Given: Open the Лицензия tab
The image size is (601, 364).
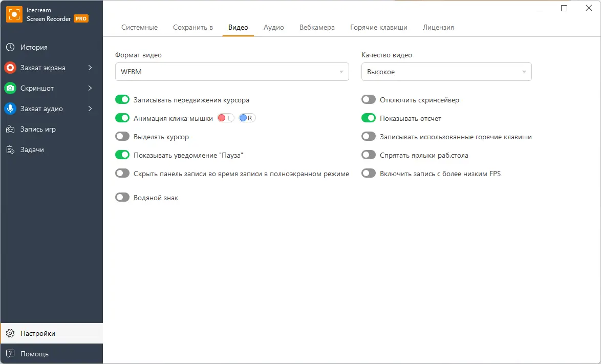Looking at the screenshot, I should pos(438,27).
